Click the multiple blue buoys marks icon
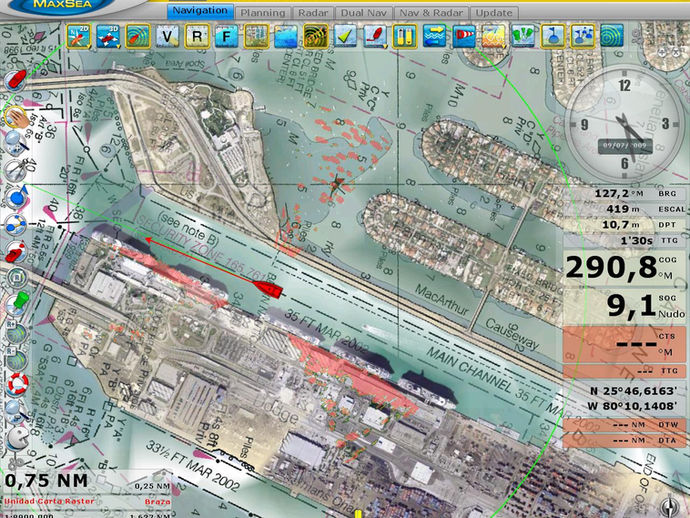The image size is (690, 518). [583, 36]
